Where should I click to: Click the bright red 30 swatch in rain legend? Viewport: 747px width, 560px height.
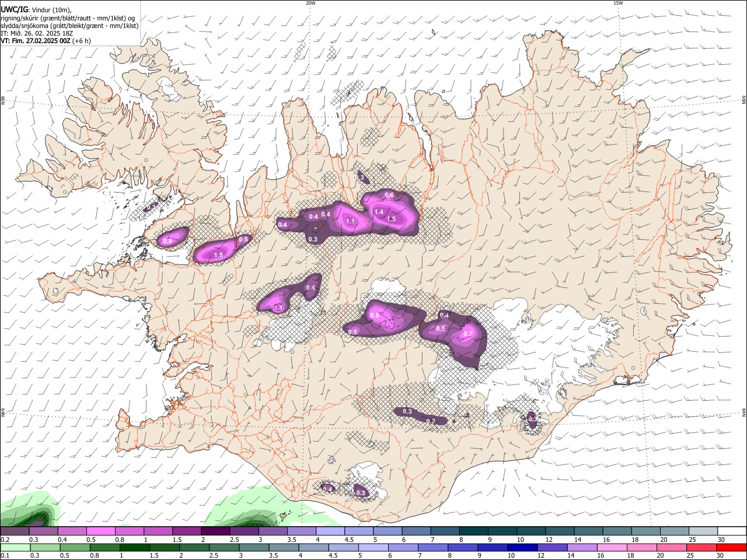(x=731, y=548)
